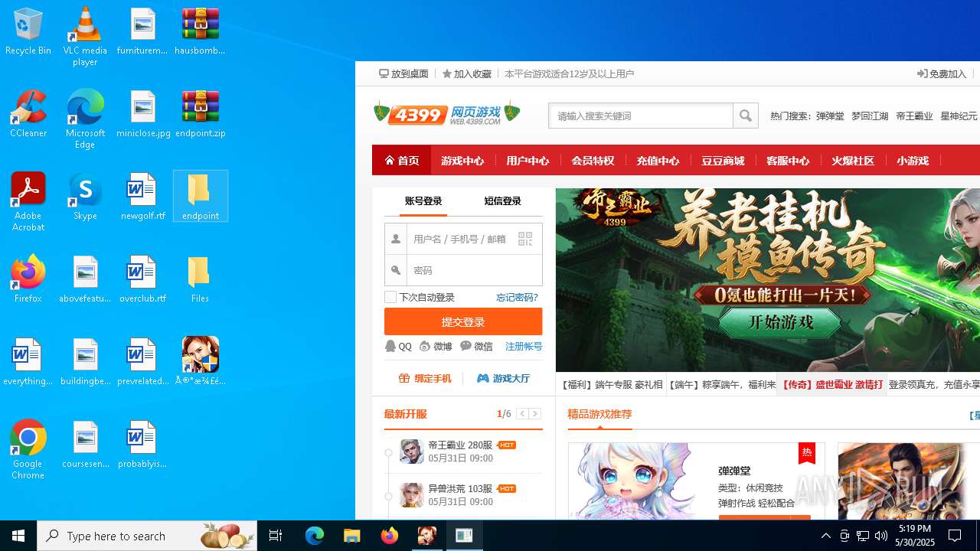The width and height of the screenshot is (980, 551).
Task: Open Microsoft Edge desktop shortcut
Action: point(85,119)
